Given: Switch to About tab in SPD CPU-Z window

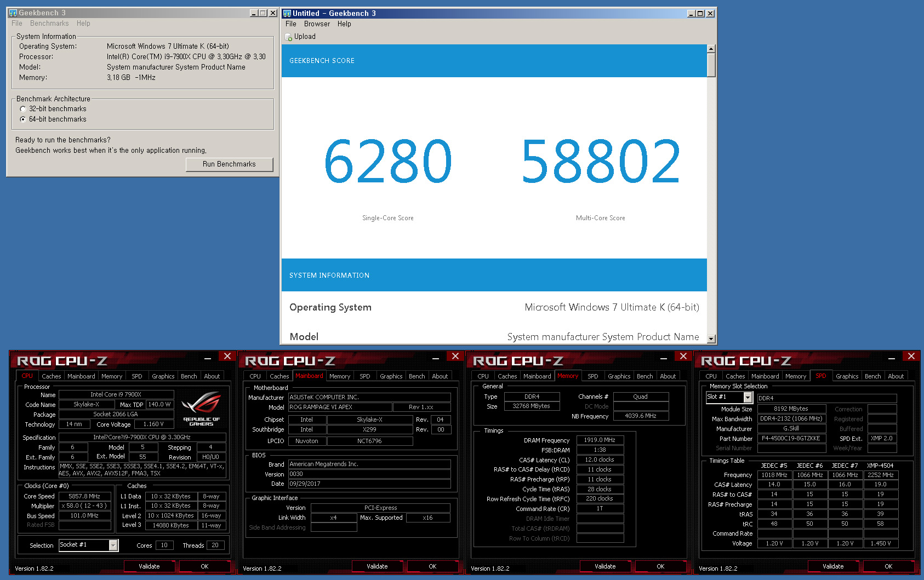Looking at the screenshot, I should click(896, 376).
